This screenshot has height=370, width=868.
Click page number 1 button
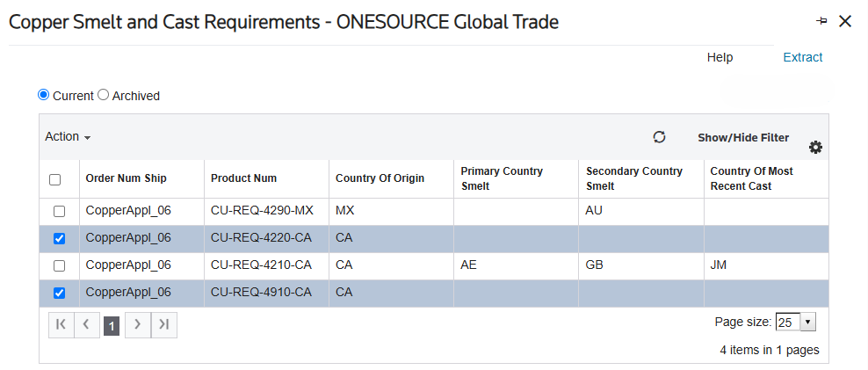[x=112, y=327]
